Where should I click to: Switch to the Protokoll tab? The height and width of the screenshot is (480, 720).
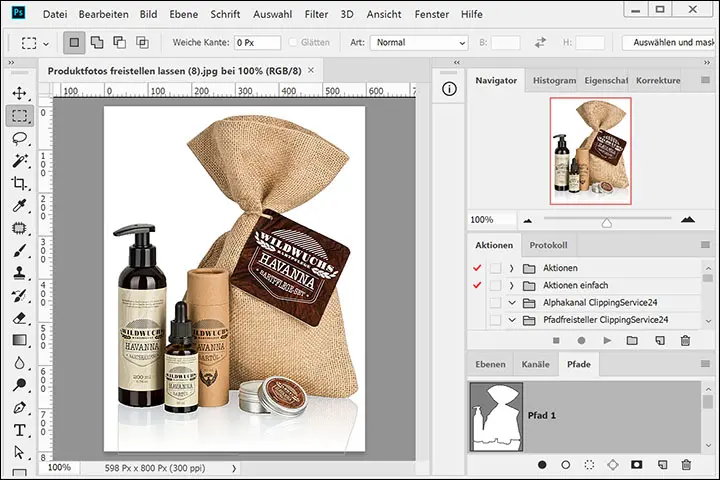(x=548, y=245)
